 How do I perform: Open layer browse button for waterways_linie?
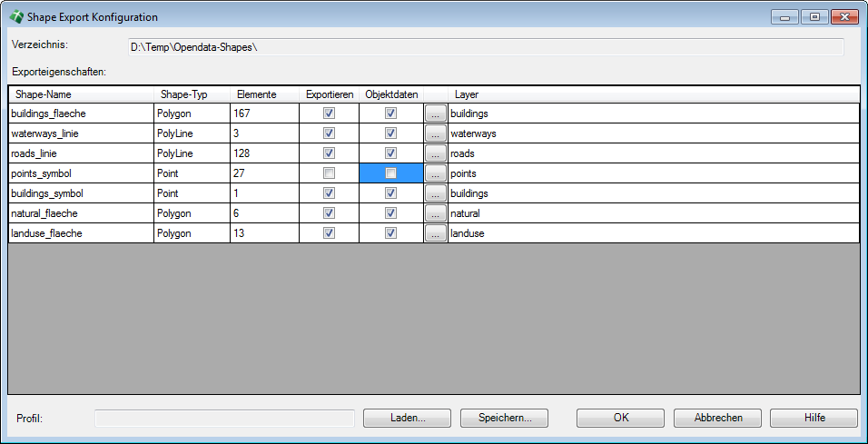[x=435, y=133]
